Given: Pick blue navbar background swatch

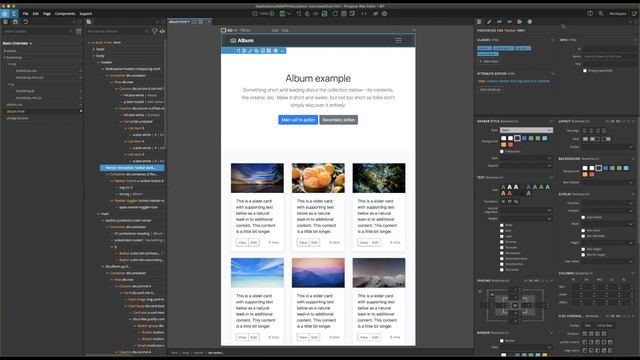Looking at the screenshot, I should click(x=524, y=138).
